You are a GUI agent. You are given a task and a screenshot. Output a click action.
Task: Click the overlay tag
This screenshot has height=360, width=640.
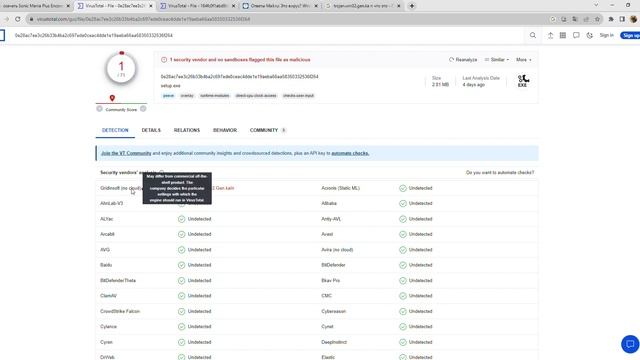[187, 96]
